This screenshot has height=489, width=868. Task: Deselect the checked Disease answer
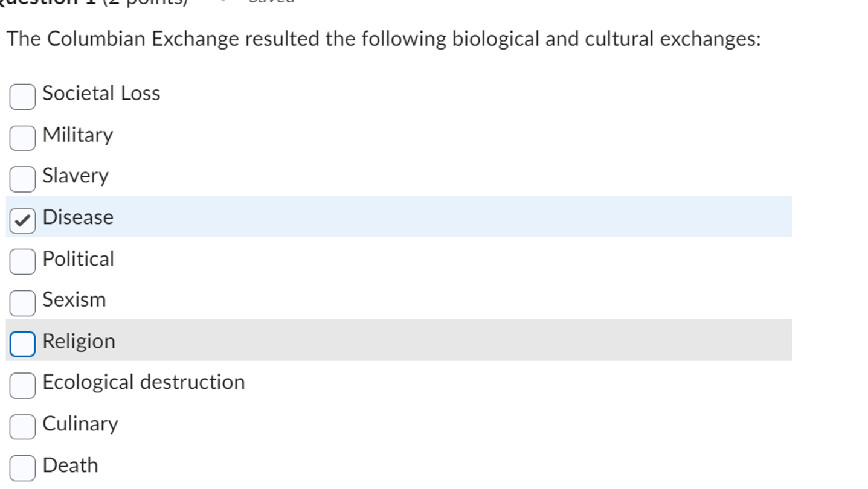click(22, 220)
